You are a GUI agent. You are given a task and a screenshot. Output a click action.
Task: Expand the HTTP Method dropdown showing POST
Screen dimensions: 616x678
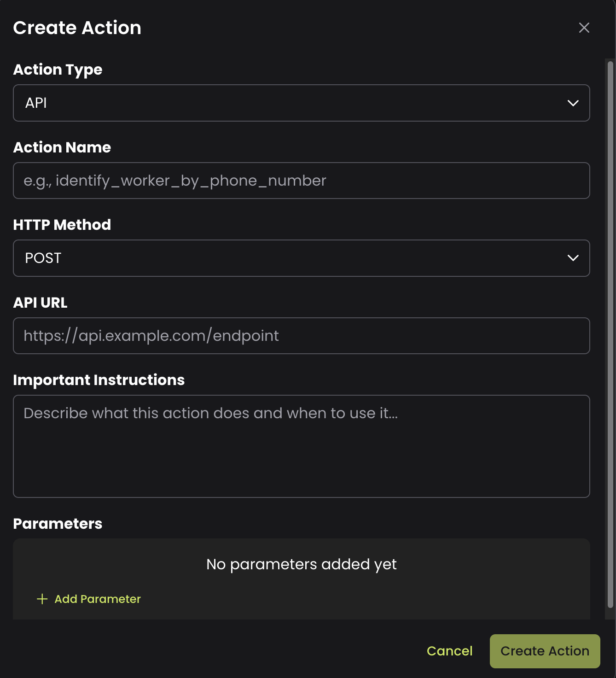pyautogui.click(x=295, y=258)
